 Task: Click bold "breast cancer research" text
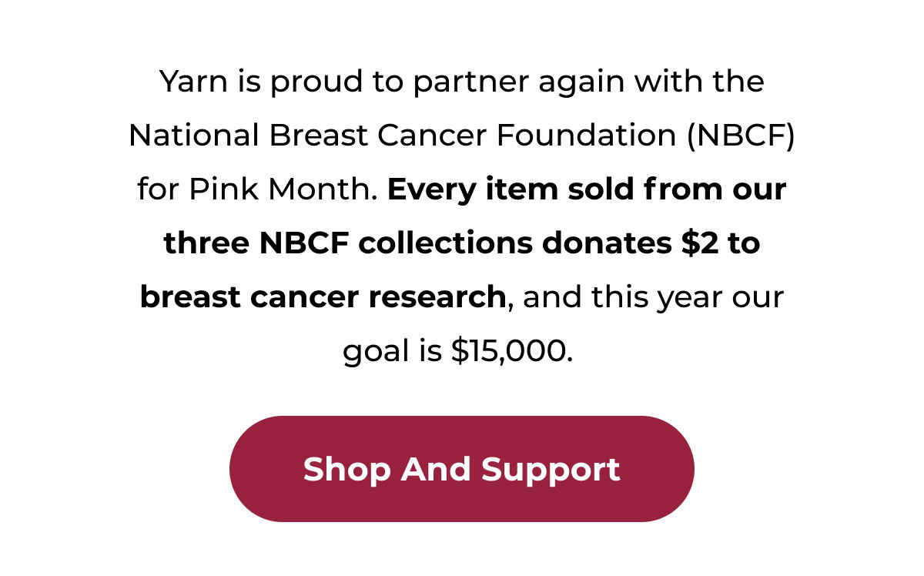323,297
